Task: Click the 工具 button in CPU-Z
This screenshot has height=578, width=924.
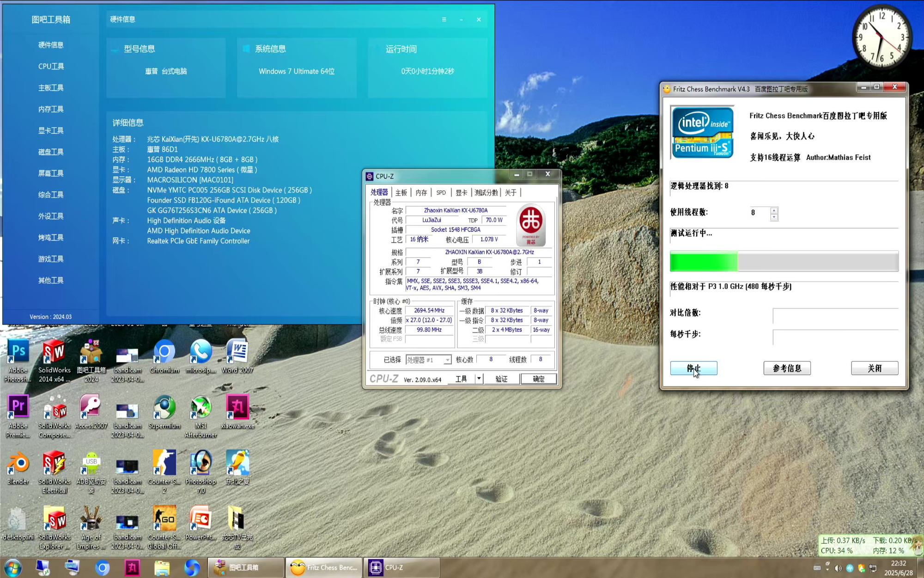Action: (x=461, y=379)
